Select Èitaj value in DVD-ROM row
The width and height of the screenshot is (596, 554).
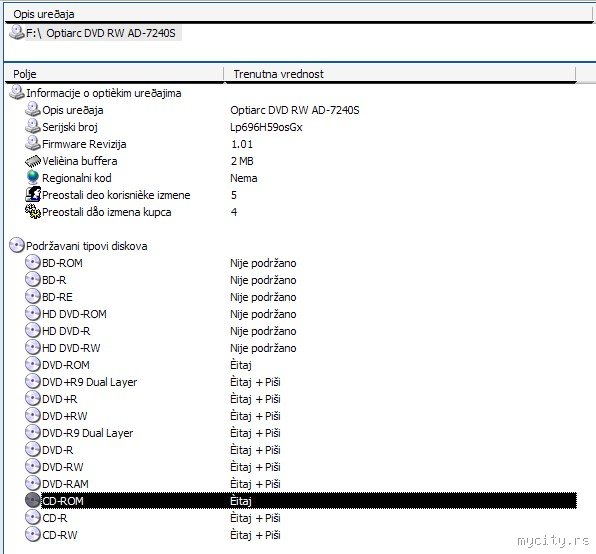pos(241,365)
